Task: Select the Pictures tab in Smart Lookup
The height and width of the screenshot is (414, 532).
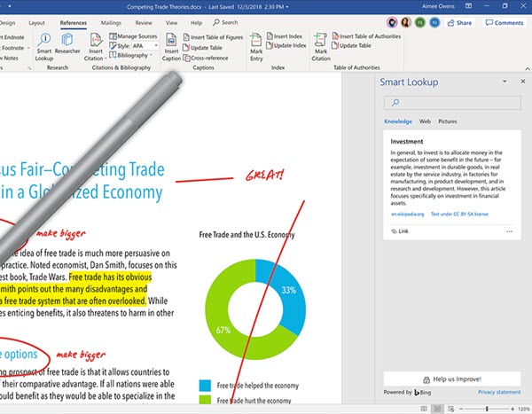Action: coord(448,121)
